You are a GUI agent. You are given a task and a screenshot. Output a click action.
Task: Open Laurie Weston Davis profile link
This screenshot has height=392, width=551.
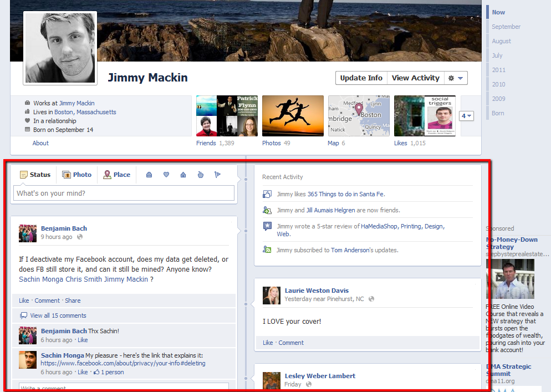coord(317,291)
